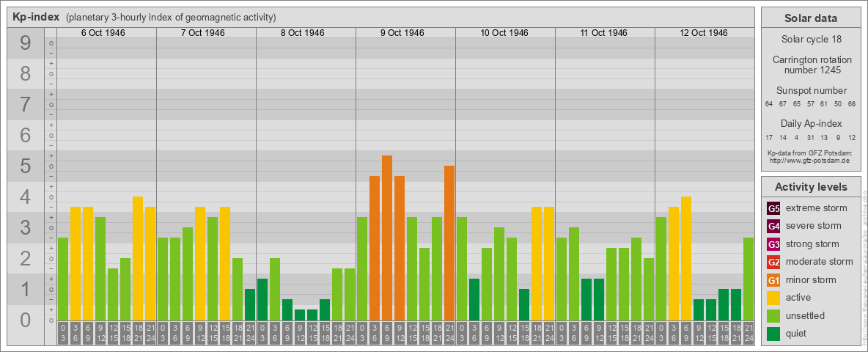Click the yellow 18-21h bar on 6 Oct
Viewport: 868px width, 352px height.
coord(138,258)
